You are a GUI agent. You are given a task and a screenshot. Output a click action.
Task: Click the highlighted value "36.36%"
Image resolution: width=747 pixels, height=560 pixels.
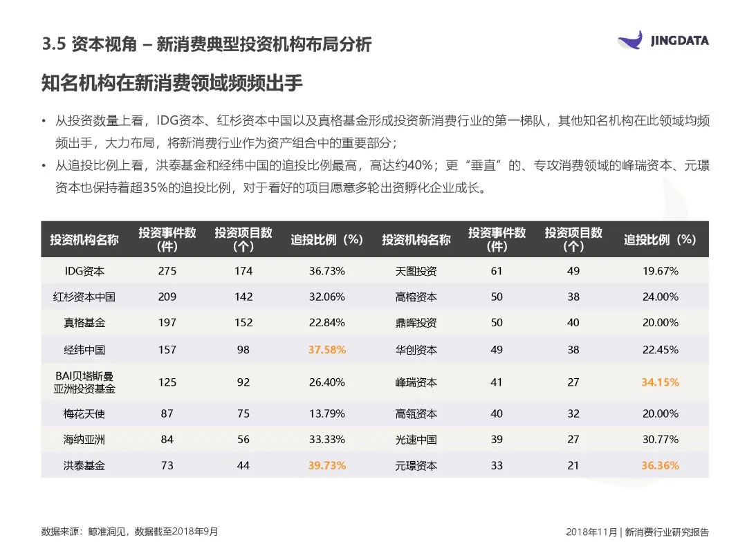pos(660,465)
